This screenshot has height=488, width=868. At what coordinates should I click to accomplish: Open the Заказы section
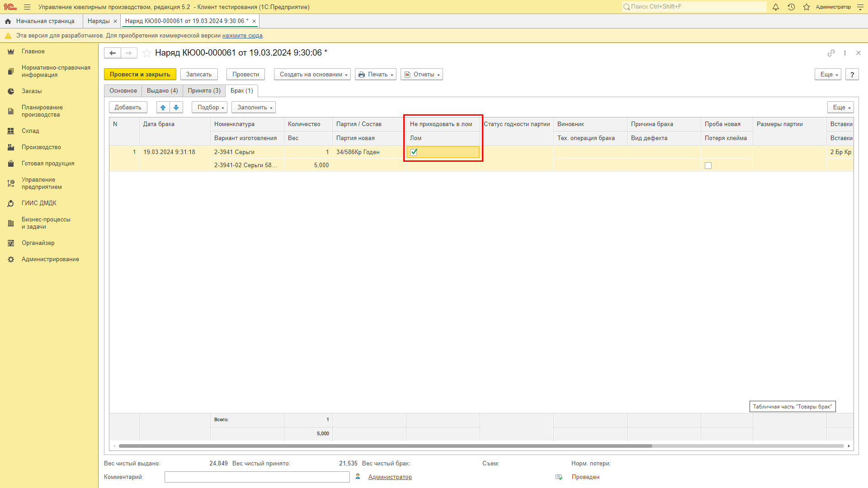tap(32, 91)
